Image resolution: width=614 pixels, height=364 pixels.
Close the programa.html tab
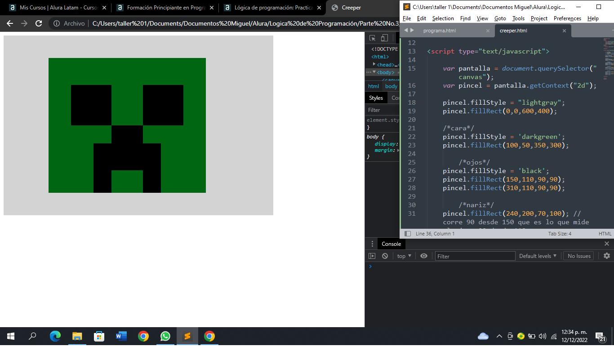[x=488, y=31]
